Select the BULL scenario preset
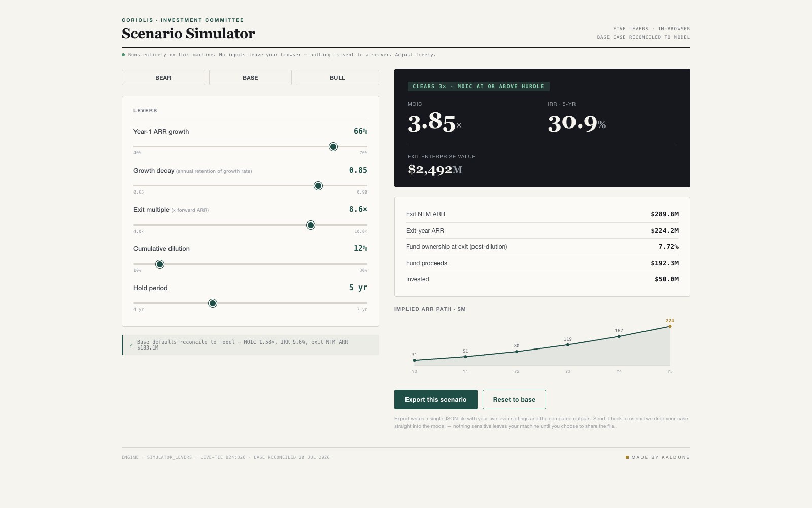Viewport: 812px width, 508px height. pos(337,78)
